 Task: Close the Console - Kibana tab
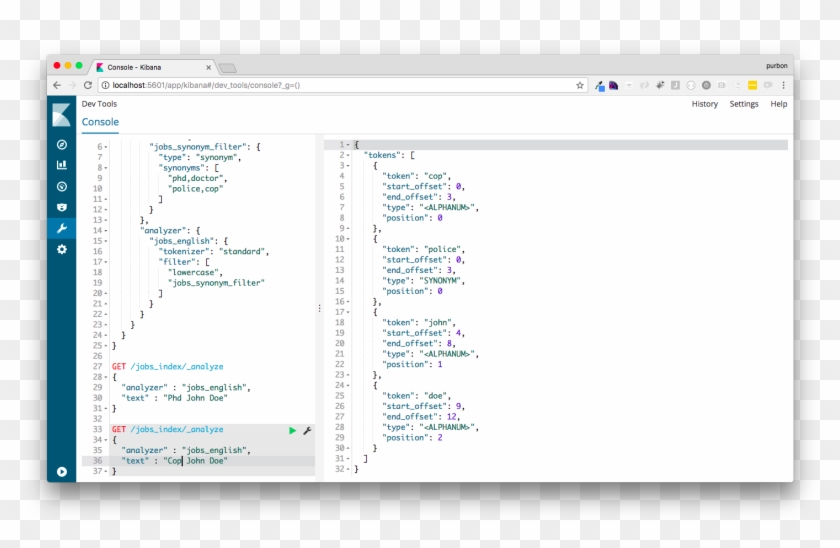pos(208,67)
